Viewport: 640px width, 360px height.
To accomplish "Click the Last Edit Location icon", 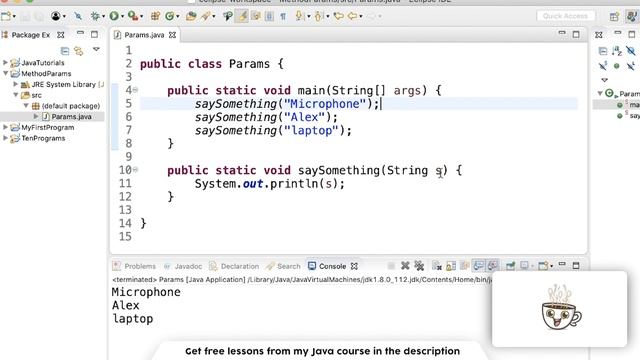I will [338, 16].
